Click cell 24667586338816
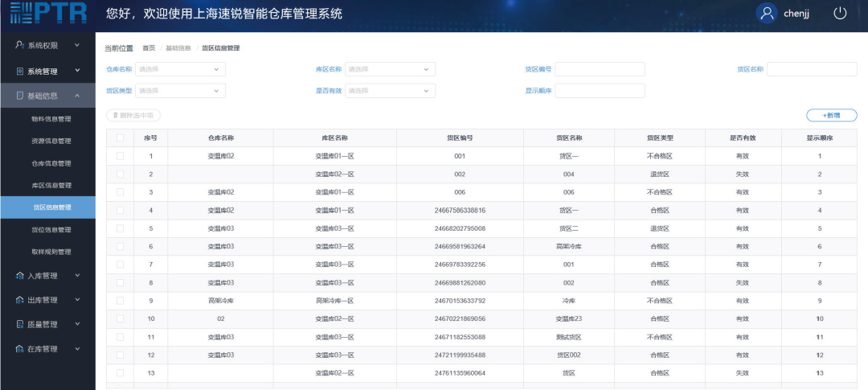 click(x=460, y=211)
